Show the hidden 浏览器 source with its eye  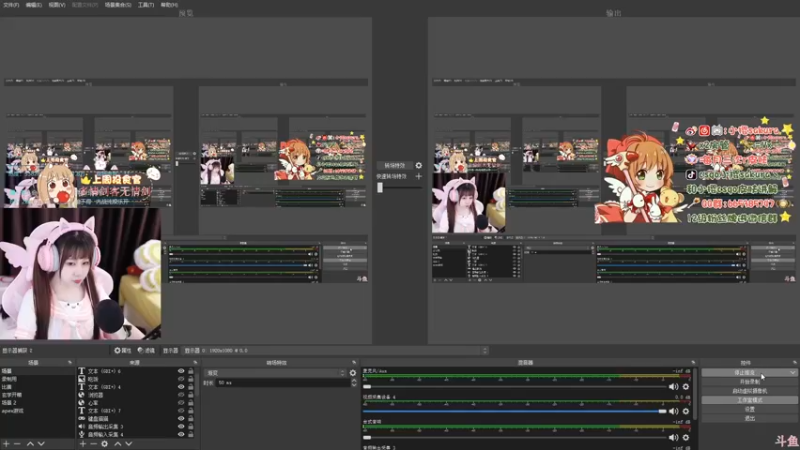coord(181,395)
